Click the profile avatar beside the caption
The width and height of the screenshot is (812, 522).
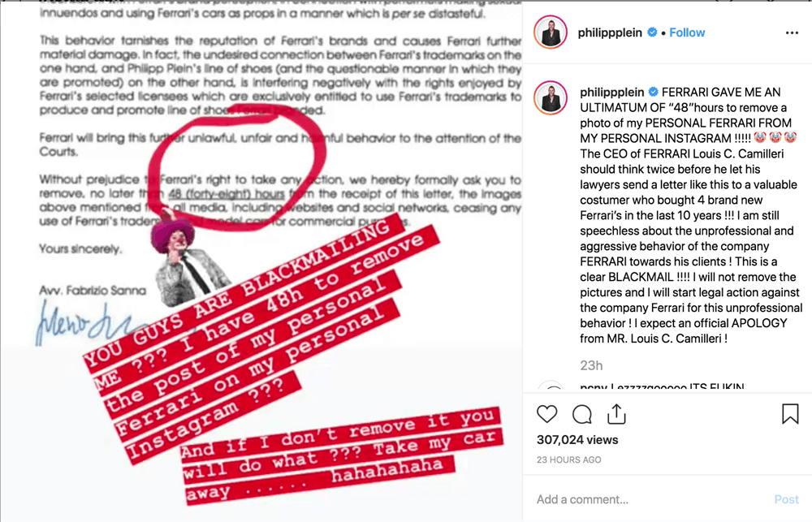point(551,97)
